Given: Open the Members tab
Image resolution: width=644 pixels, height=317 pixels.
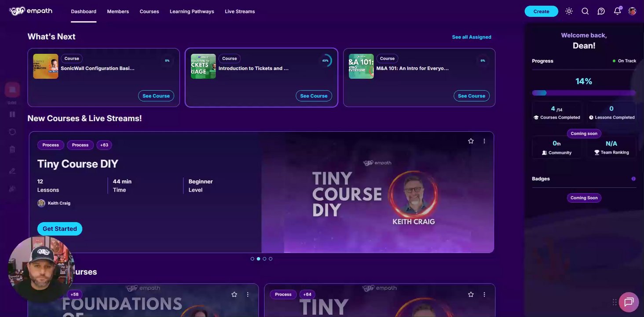Looking at the screenshot, I should tap(118, 11).
